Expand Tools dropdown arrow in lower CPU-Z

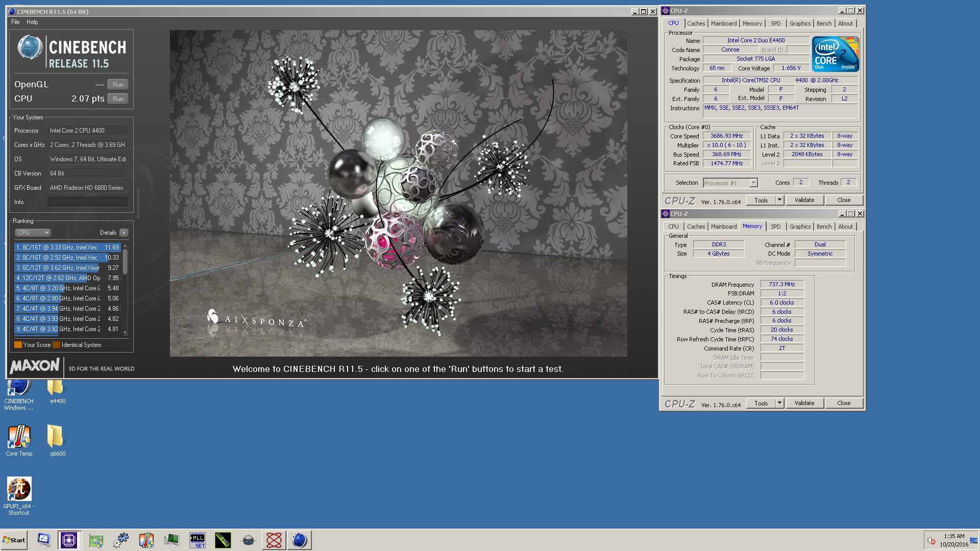780,404
